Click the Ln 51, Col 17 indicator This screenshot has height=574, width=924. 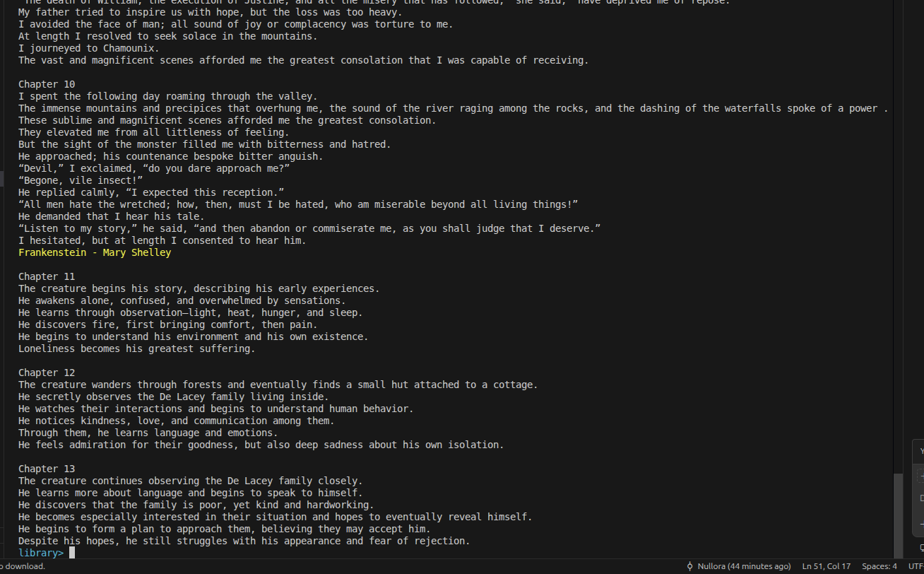(826, 566)
